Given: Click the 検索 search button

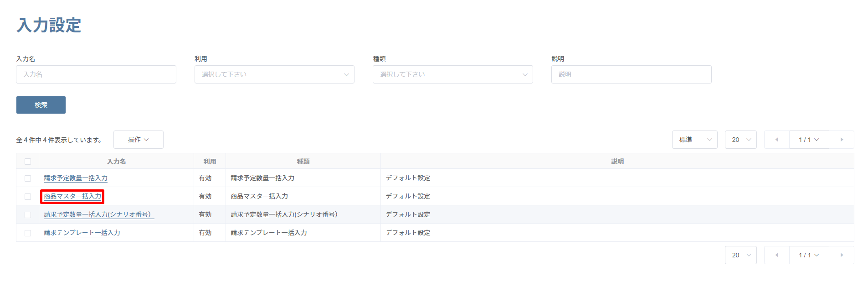Looking at the screenshot, I should click(x=41, y=105).
